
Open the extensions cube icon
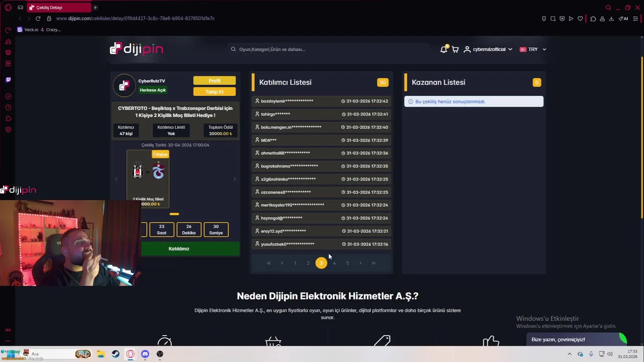tap(593, 19)
